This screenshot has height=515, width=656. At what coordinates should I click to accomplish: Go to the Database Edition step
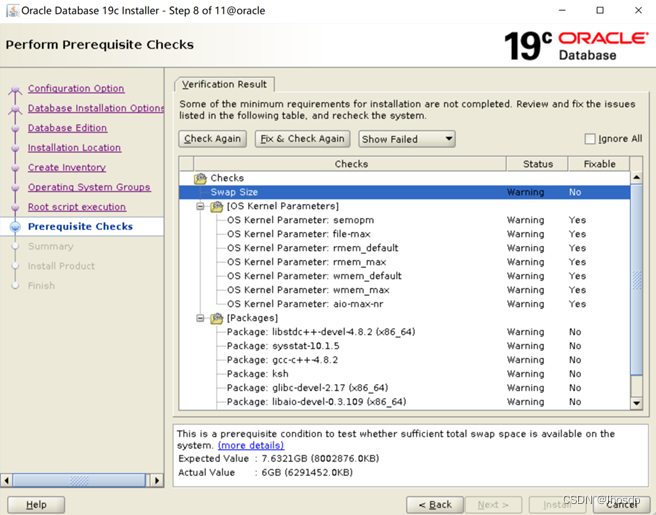[67, 128]
